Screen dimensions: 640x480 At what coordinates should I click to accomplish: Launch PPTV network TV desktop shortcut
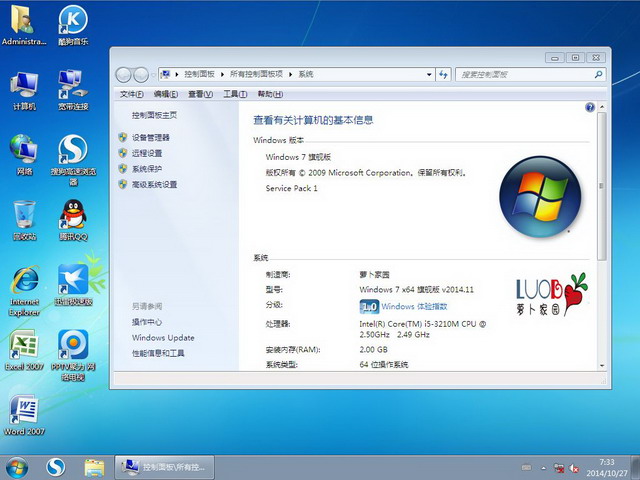(73, 356)
